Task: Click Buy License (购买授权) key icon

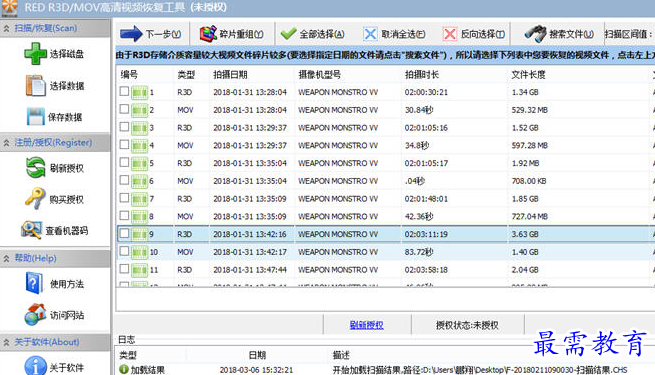Action: pos(36,199)
